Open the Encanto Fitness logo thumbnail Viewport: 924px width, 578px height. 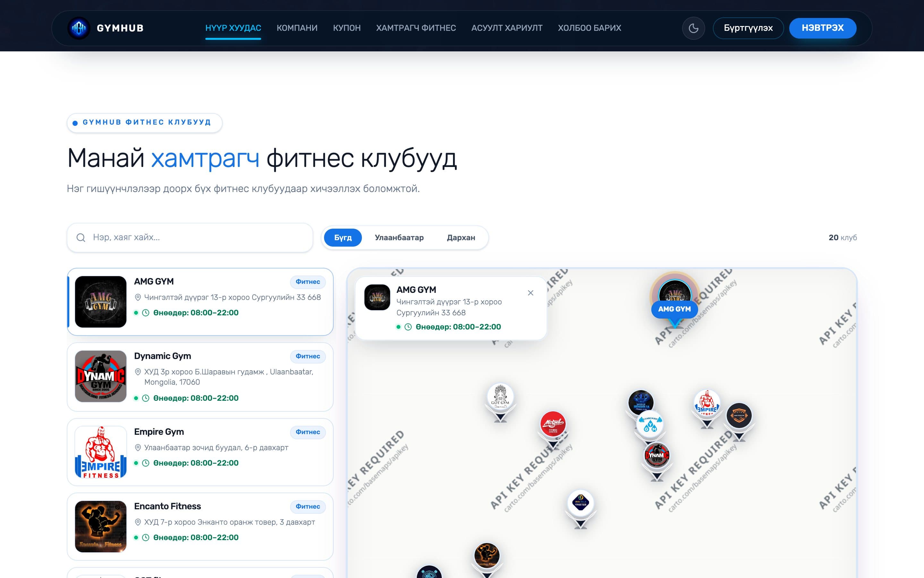100,526
